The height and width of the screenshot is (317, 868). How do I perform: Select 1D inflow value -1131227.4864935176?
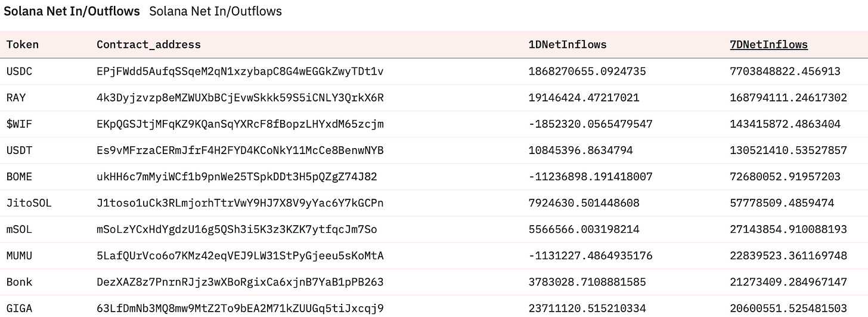point(590,256)
